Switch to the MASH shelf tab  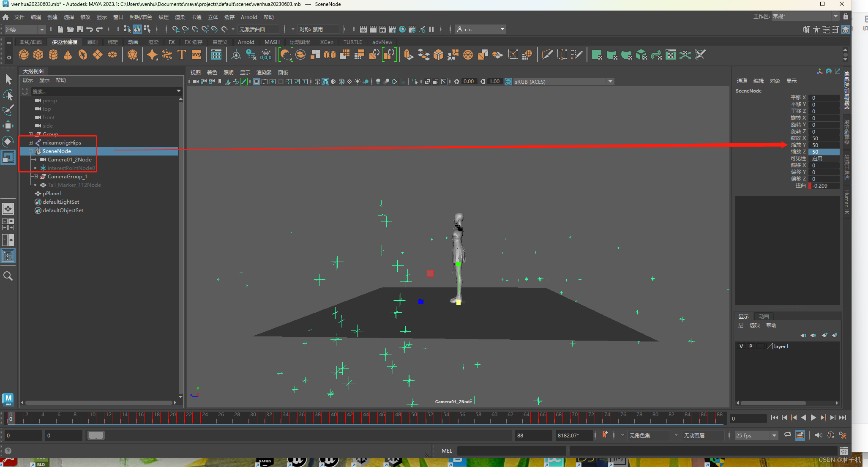click(x=272, y=42)
